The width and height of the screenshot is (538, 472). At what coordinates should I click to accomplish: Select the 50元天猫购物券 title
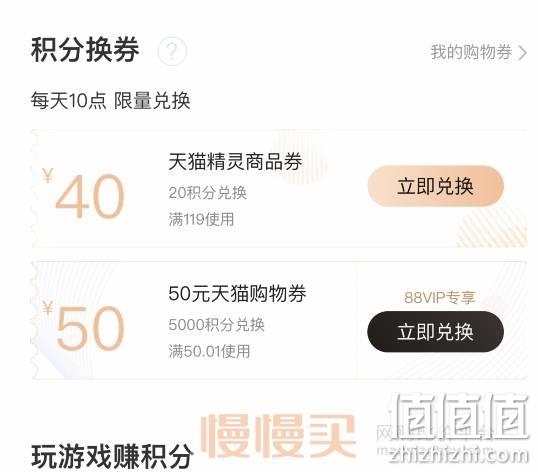(x=237, y=293)
